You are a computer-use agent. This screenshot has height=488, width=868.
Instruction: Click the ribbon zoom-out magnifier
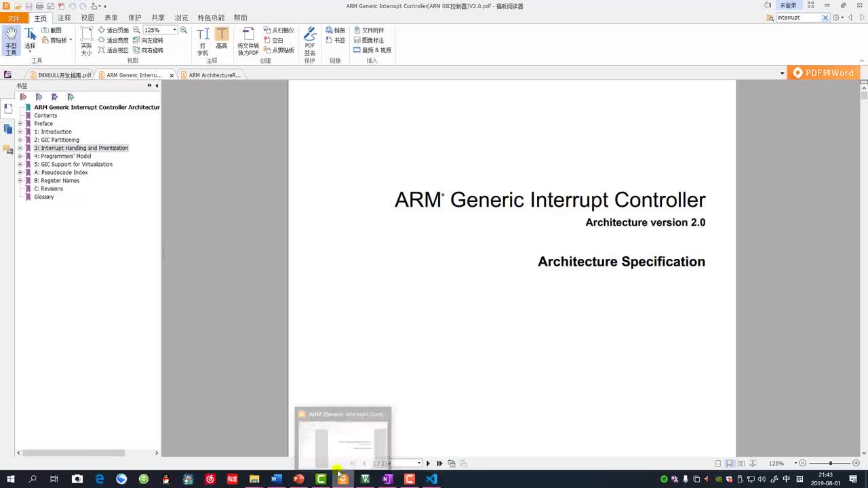point(136,30)
